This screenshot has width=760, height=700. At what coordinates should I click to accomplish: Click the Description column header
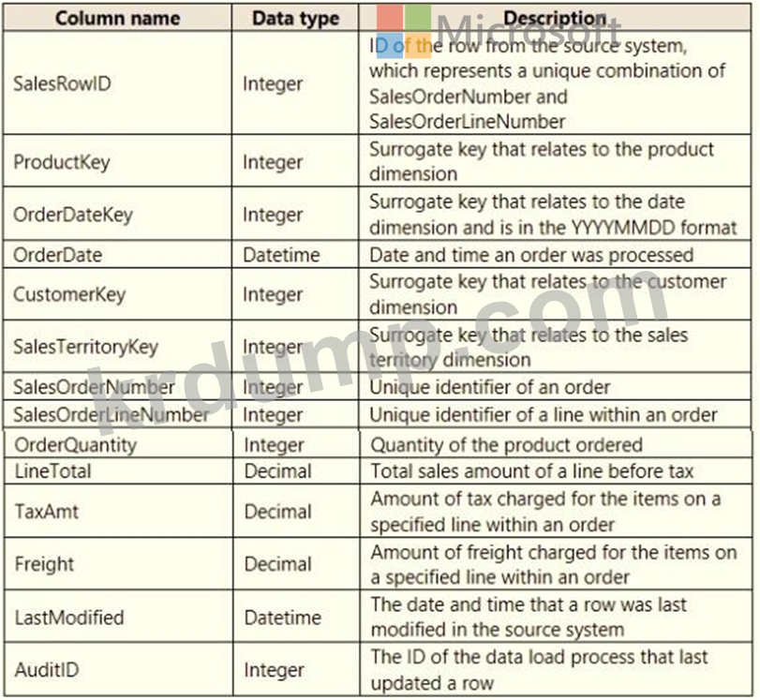coord(555,19)
